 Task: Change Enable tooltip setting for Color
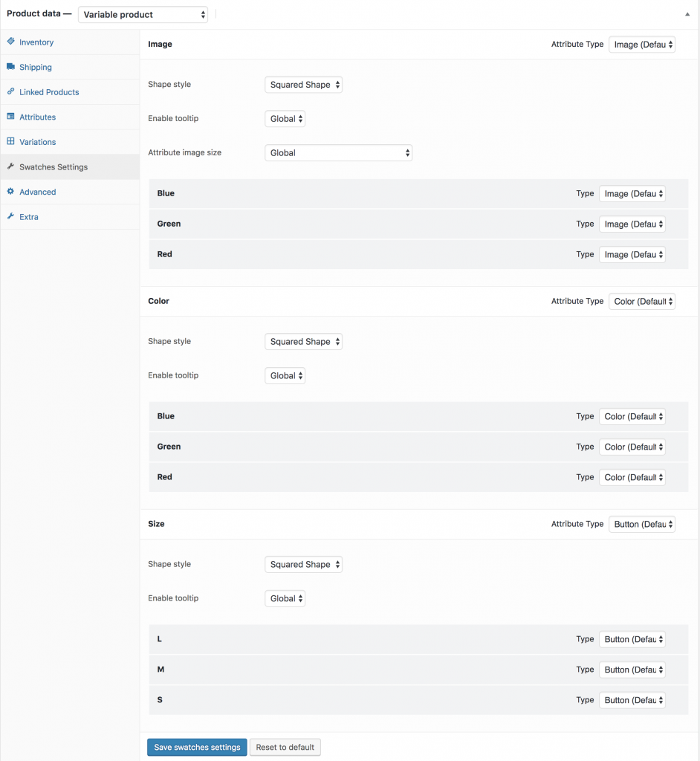click(285, 375)
